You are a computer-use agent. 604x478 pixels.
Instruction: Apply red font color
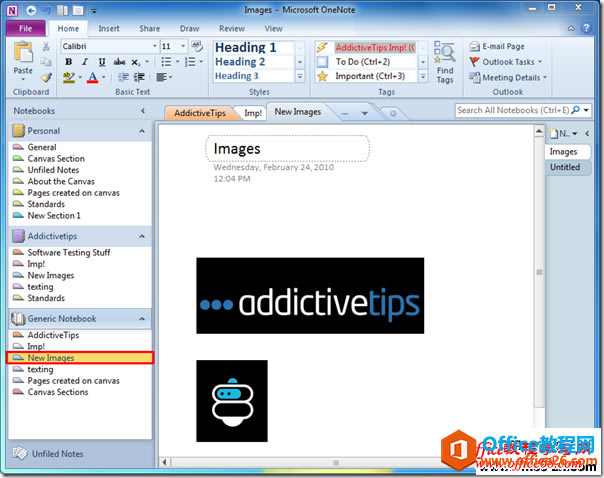pyautogui.click(x=92, y=77)
